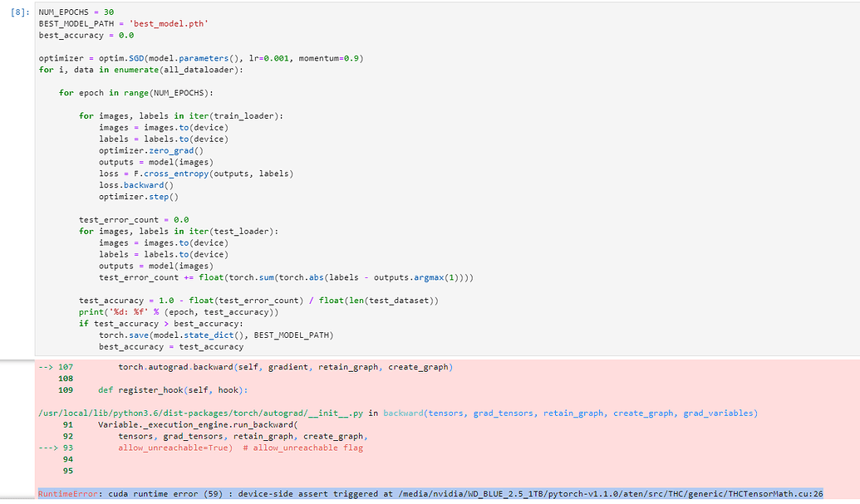Image resolution: width=860 pixels, height=504 pixels.
Task: Click traceback line 91 'Variable._execution_engine.run_backward('
Action: click(180, 424)
